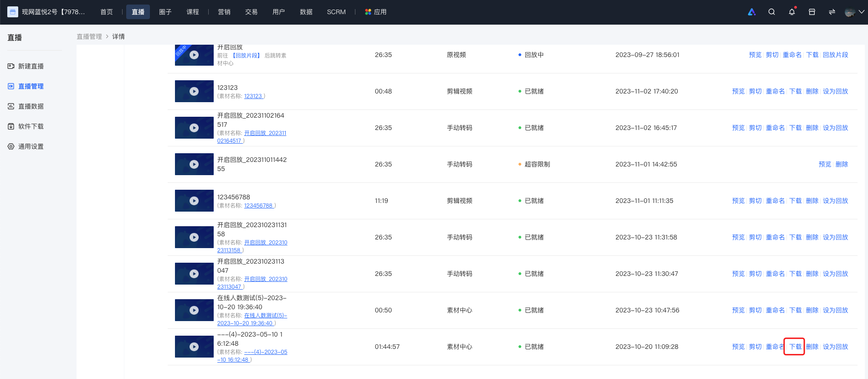Open 软件下载 in the sidebar
Image resolution: width=868 pixels, height=379 pixels.
pyautogui.click(x=26, y=126)
